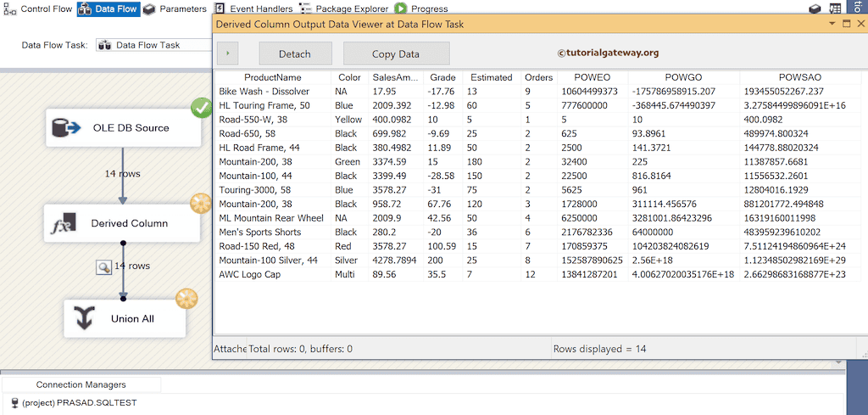Select the Road-650, 58 row

click(x=537, y=133)
